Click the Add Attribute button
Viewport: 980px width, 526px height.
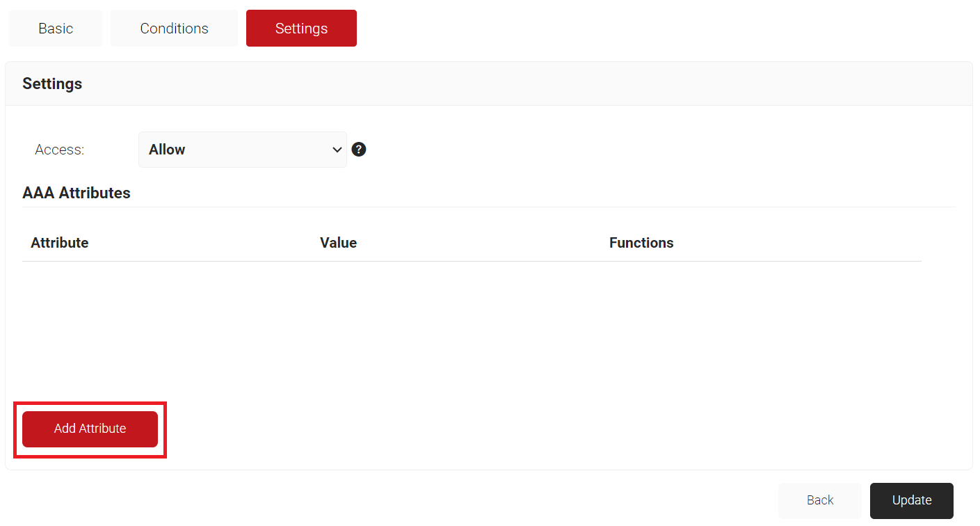pyautogui.click(x=90, y=429)
